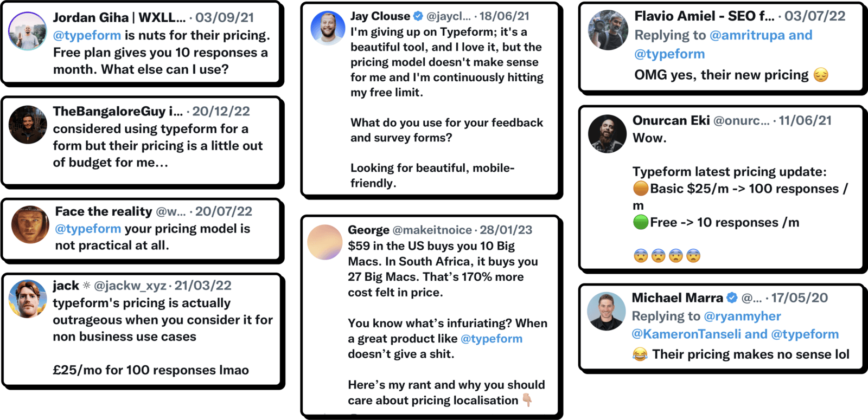Click Jay Clouse's verified badge
Viewport: 868px width, 420px height.
418,16
